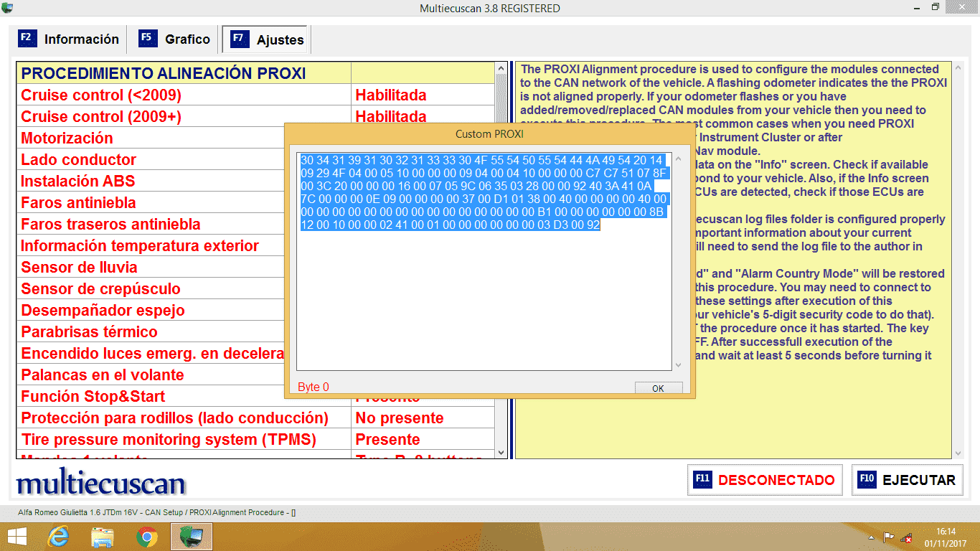Image resolution: width=980 pixels, height=551 pixels.
Task: Select PROCEDIMIENTO ALINEACIÓN PROXI row
Action: click(256, 73)
